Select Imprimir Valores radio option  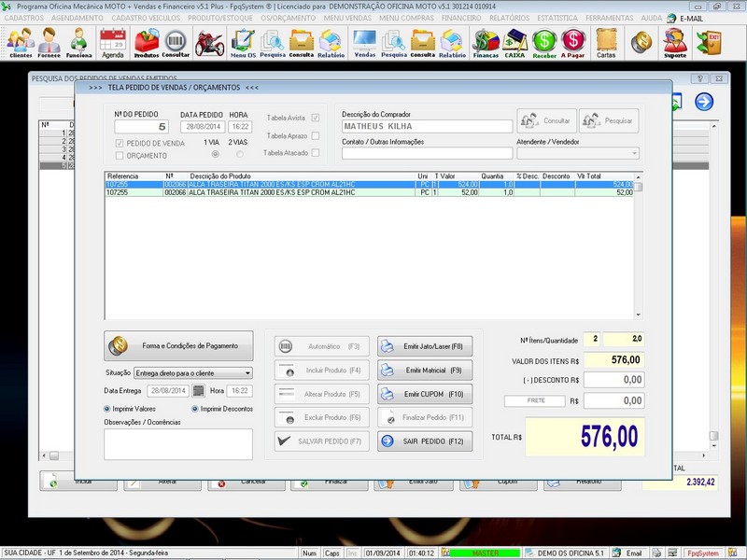(106, 409)
